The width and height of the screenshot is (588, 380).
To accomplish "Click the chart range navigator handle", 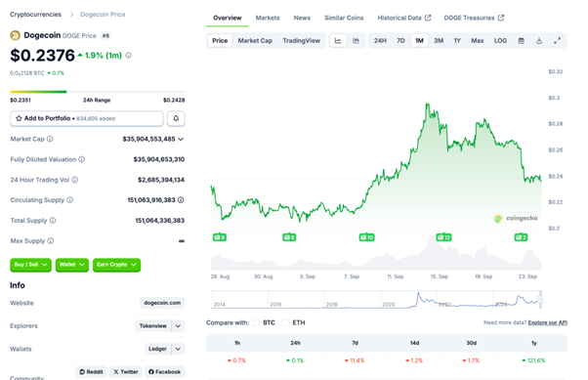I will [x=540, y=299].
